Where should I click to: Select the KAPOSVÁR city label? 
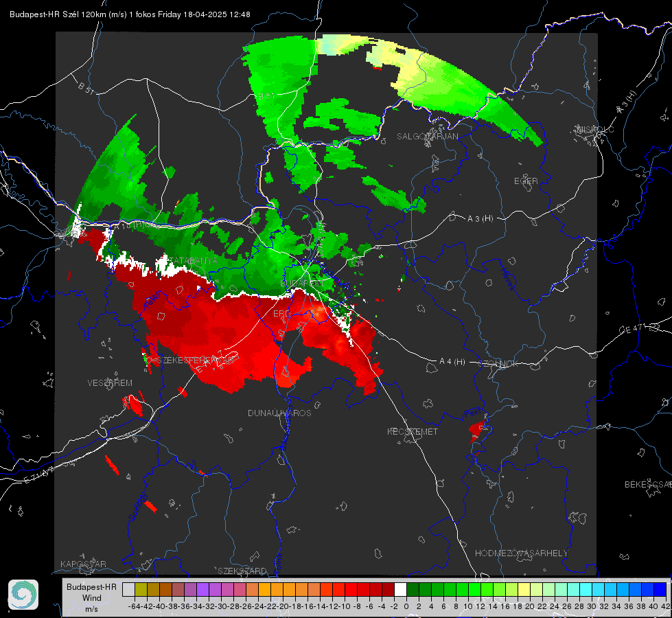[83, 564]
